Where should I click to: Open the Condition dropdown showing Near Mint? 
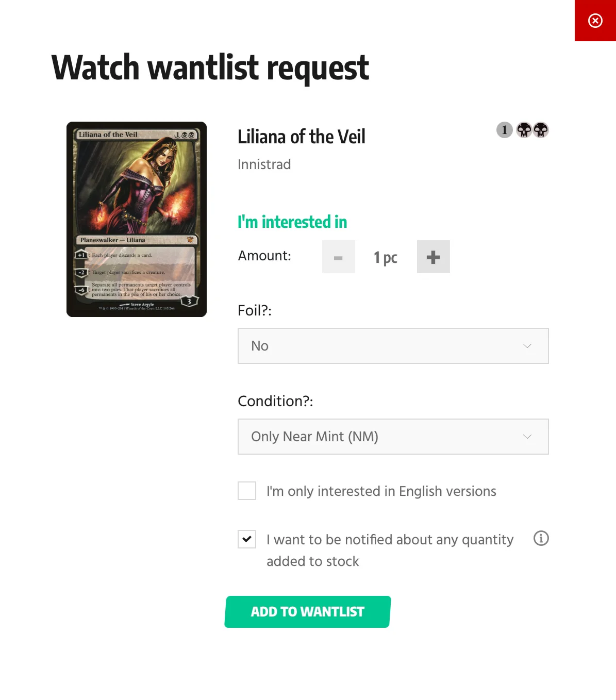point(393,437)
